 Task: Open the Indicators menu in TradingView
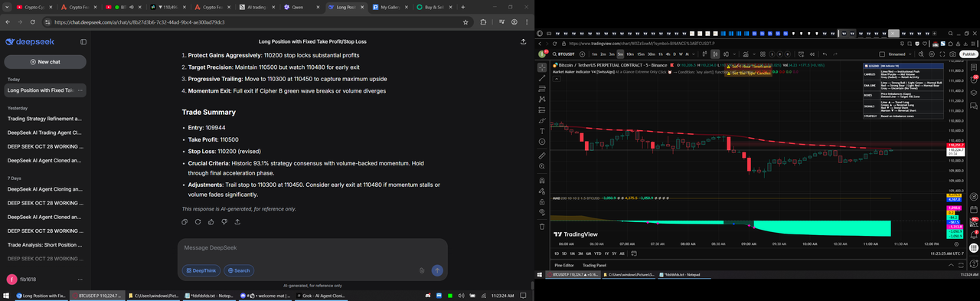746,54
